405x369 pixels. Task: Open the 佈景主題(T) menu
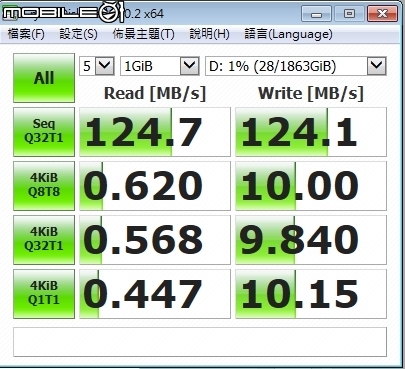(x=143, y=34)
